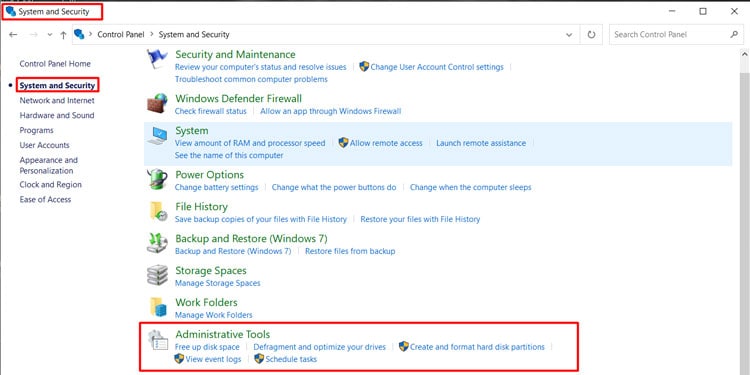Image resolution: width=750 pixels, height=375 pixels.
Task: Click the Back arrow button
Action: (13, 34)
